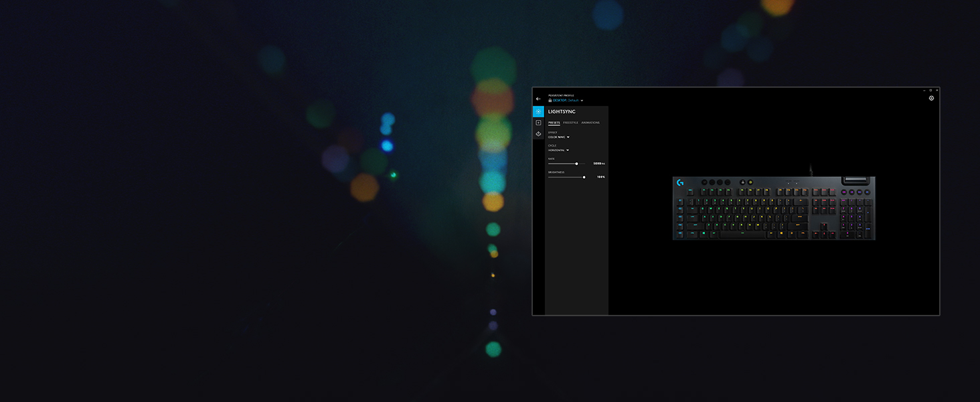Click the lock icon beside the profile name
980x402 pixels.
tap(550, 100)
